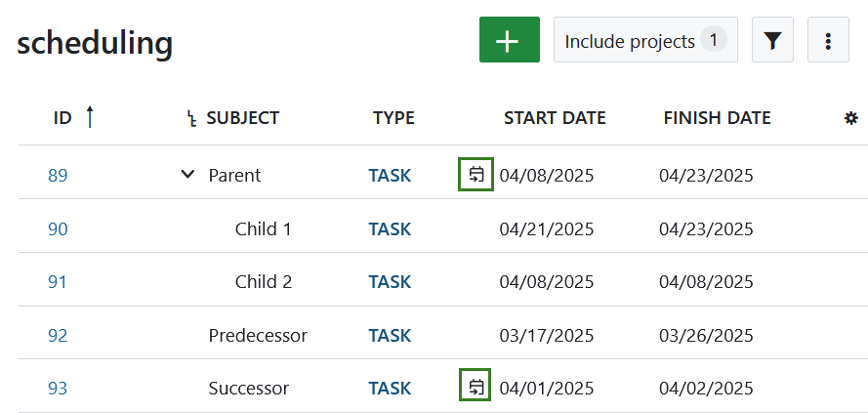Select the Child 1 subject cell
Screen dimensions: 868x413
pos(263,229)
